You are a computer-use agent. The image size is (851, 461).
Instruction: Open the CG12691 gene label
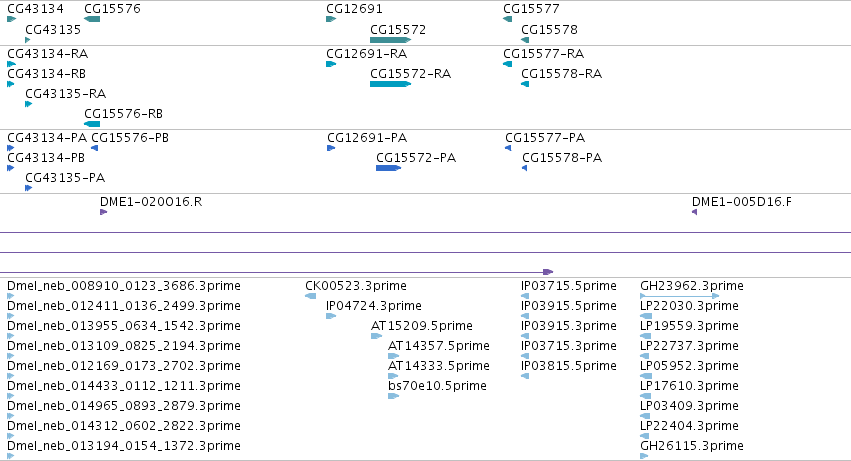(354, 9)
